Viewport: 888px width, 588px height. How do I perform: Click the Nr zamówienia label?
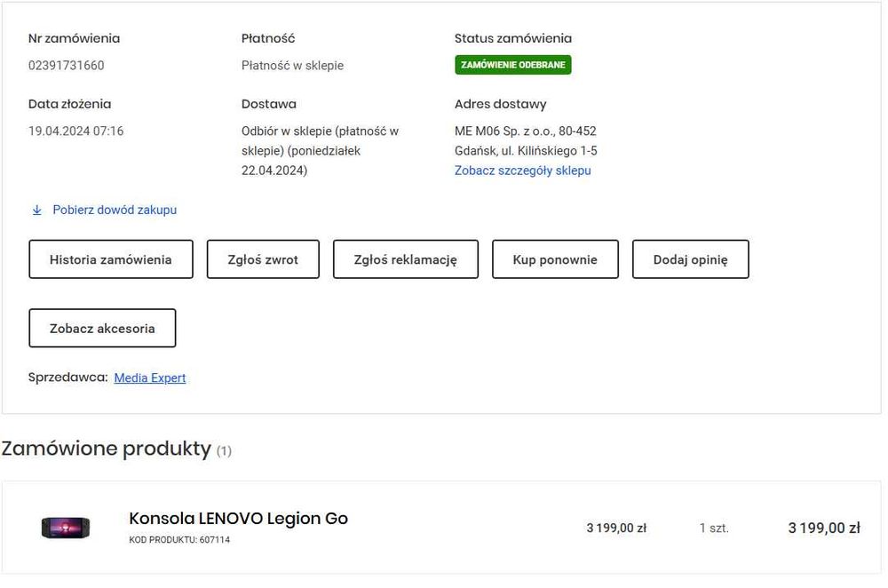[x=75, y=38]
